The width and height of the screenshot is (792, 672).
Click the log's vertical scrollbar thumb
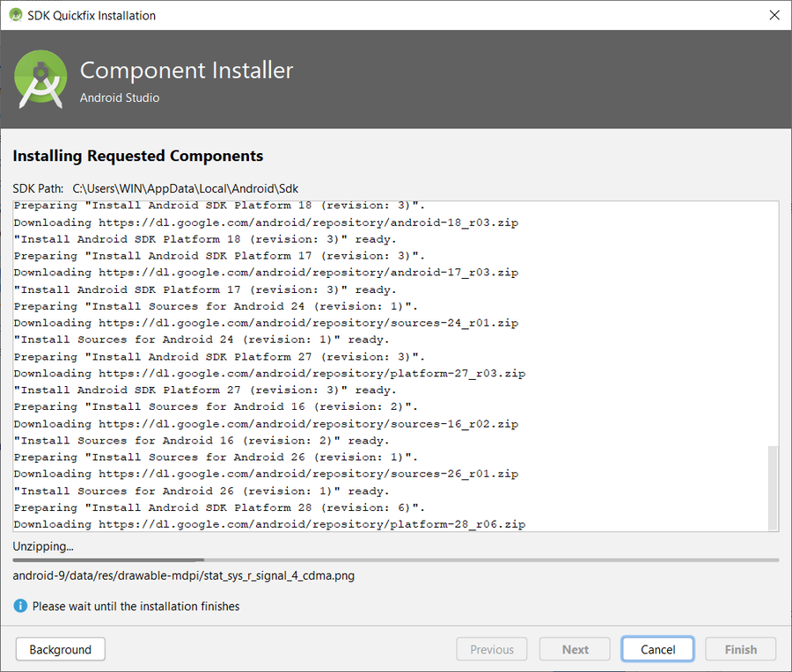773,487
